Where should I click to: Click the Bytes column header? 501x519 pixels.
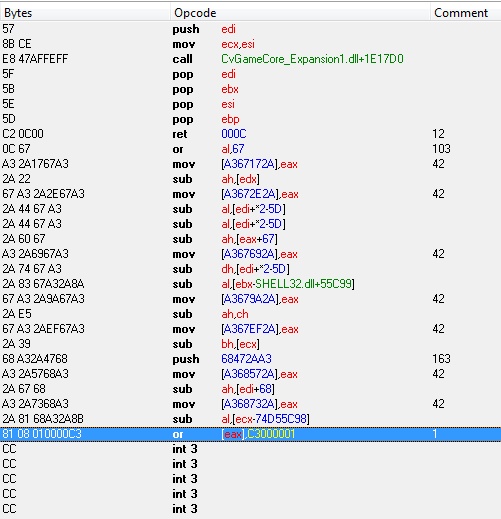pyautogui.click(x=85, y=13)
